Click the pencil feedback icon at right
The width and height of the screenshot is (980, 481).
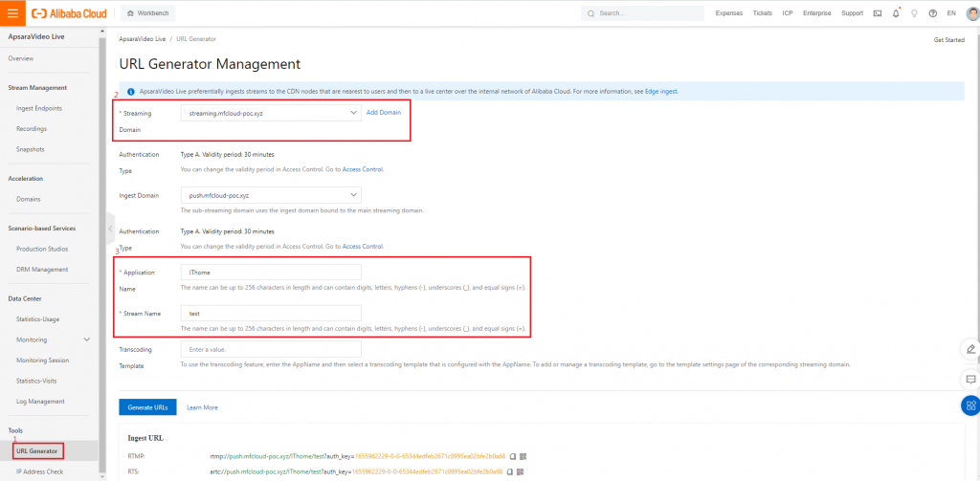970,349
